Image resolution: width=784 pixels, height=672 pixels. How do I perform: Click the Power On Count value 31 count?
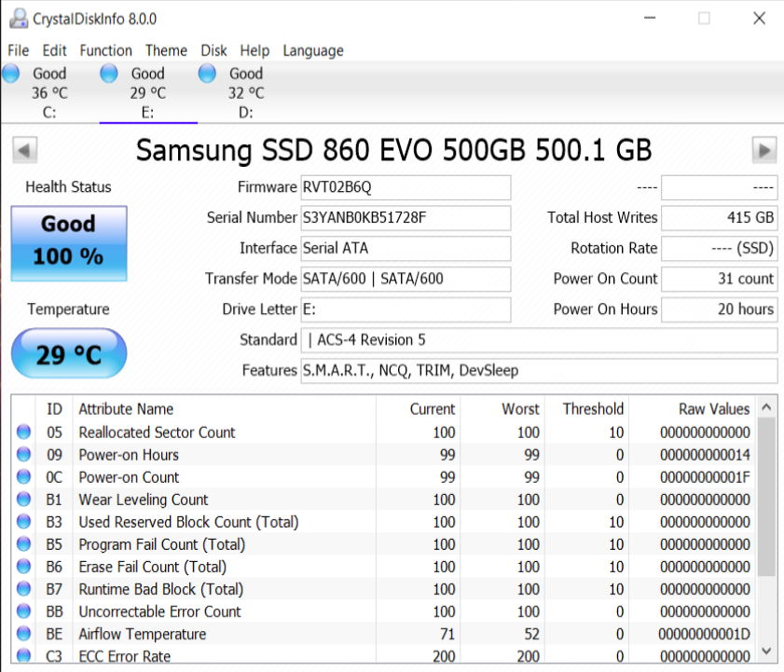point(720,279)
